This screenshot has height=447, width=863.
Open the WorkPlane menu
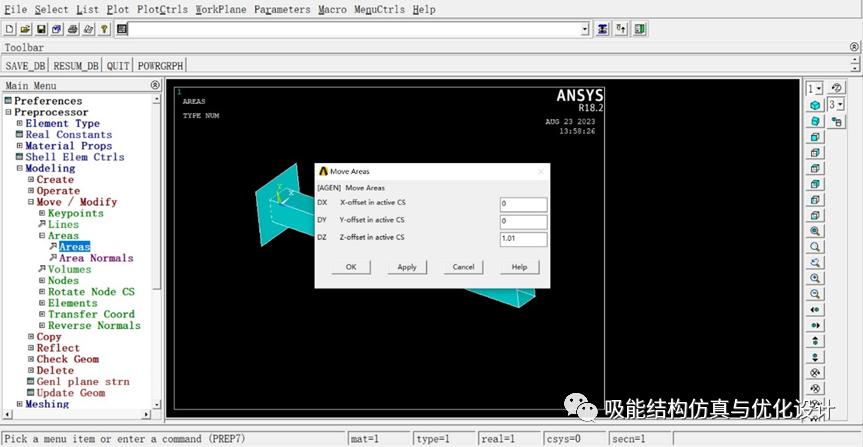tap(221, 9)
